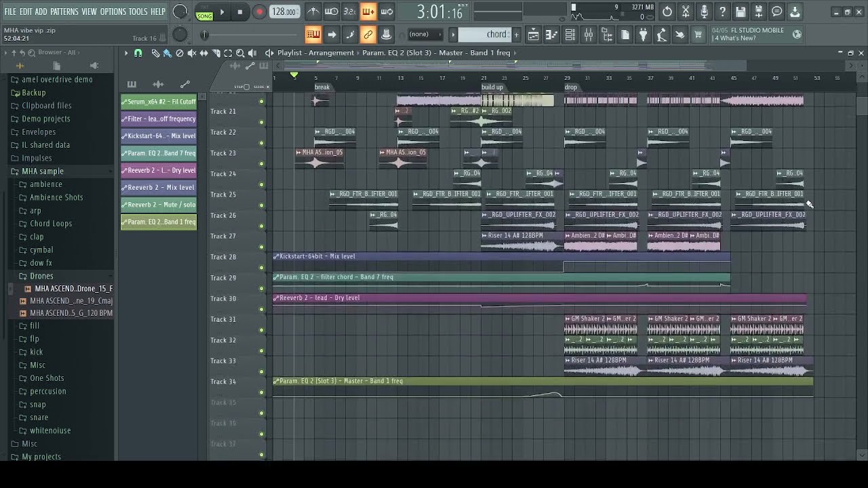Image resolution: width=868 pixels, height=488 pixels.
Task: Expand the Ambience Shots folder
Action: tap(56, 197)
